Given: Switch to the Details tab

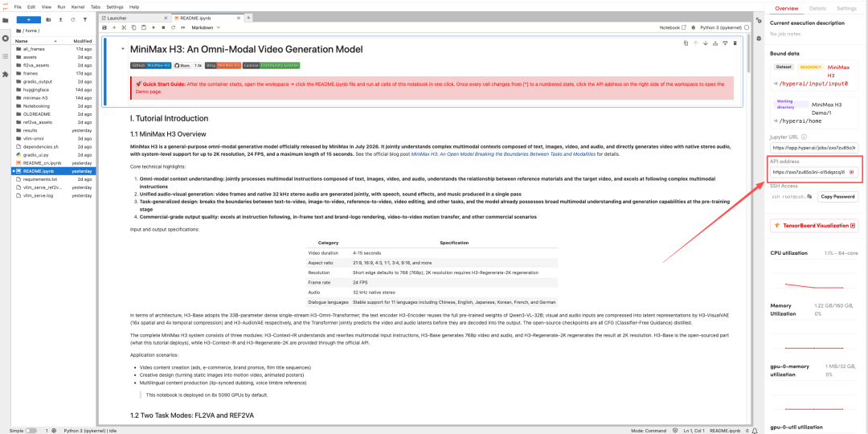Looking at the screenshot, I should [x=817, y=8].
